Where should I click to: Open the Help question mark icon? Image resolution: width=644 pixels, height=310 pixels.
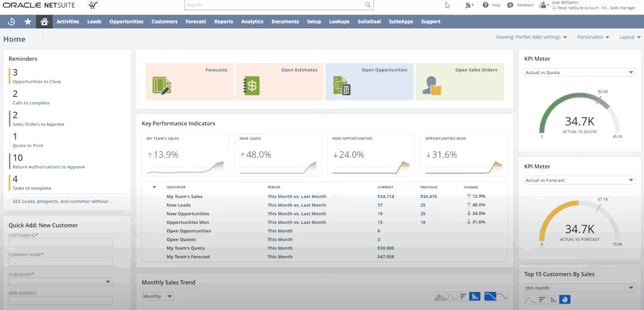[485, 5]
